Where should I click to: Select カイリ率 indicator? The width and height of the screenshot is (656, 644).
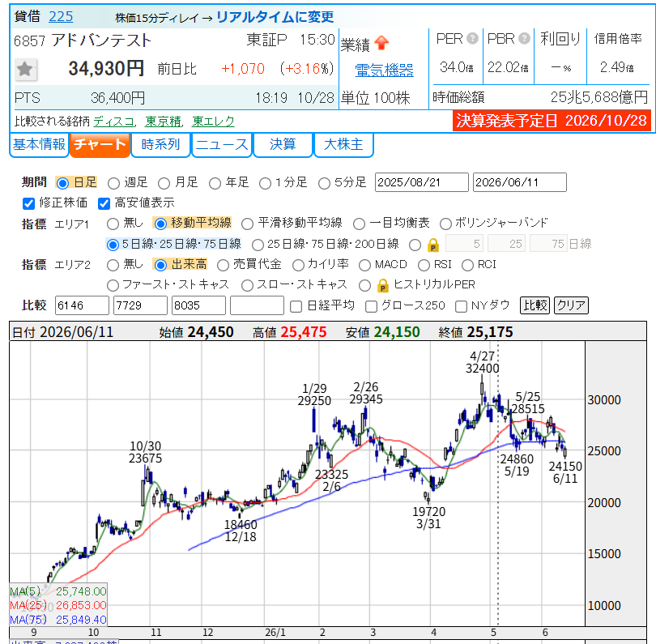pos(298,265)
